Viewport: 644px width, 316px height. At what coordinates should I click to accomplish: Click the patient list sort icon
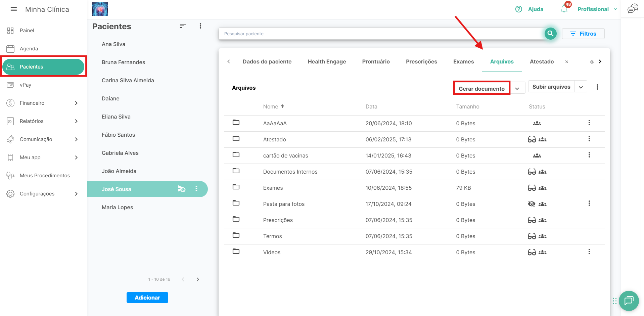[x=183, y=26]
